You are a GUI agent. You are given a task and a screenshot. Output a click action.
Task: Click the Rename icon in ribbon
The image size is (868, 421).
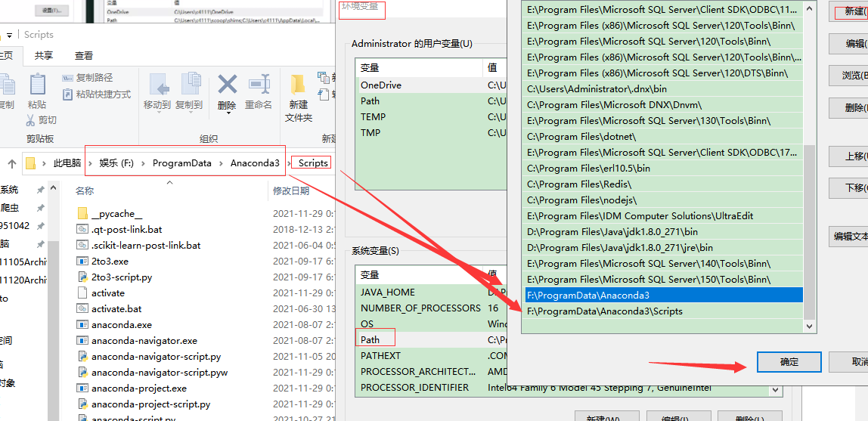pos(259,84)
